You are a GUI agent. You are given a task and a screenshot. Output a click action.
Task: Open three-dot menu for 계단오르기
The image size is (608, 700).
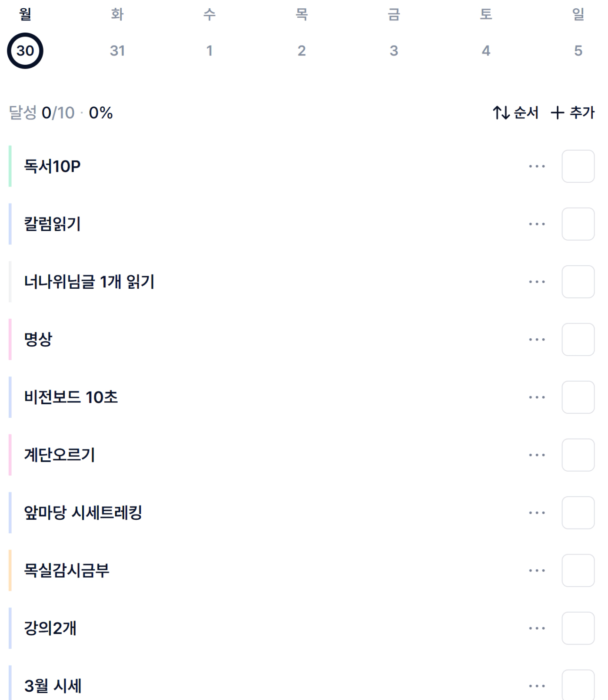[x=537, y=455]
